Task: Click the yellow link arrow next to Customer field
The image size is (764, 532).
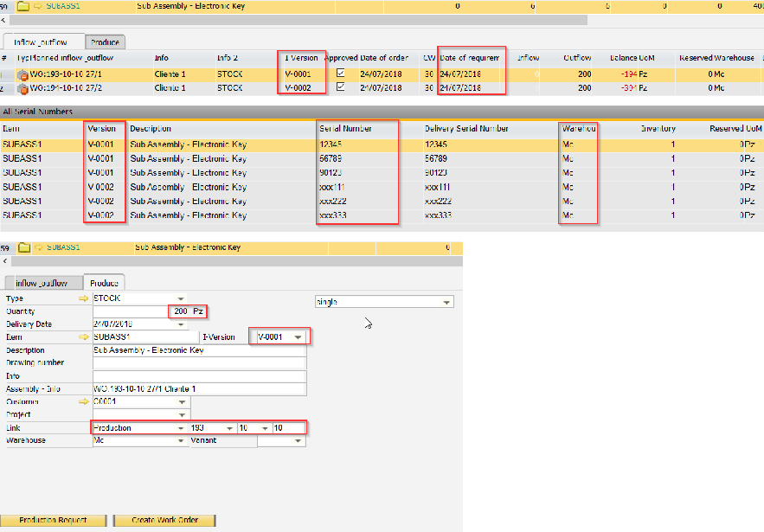Action: point(84,401)
